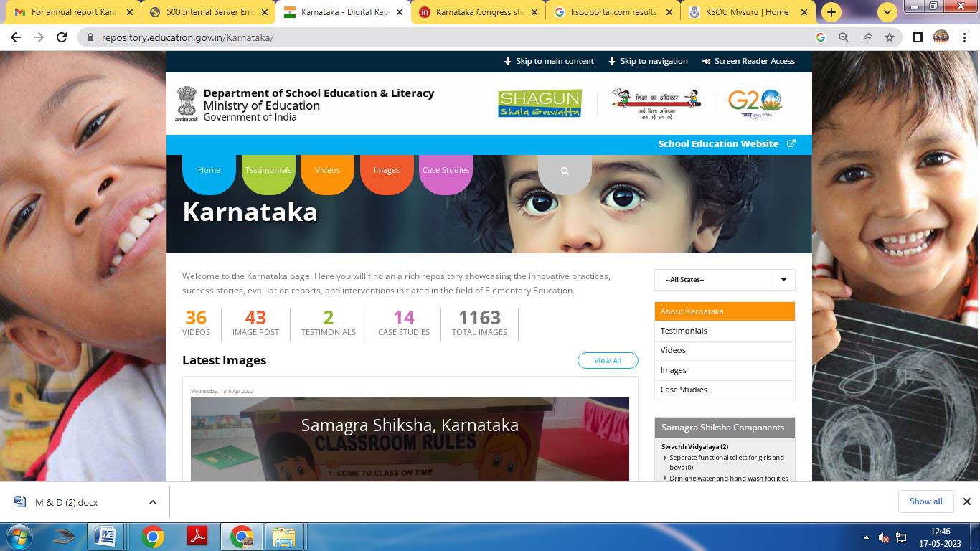Select the Testimonials navigation tab
The width and height of the screenshot is (980, 551).
(x=268, y=171)
